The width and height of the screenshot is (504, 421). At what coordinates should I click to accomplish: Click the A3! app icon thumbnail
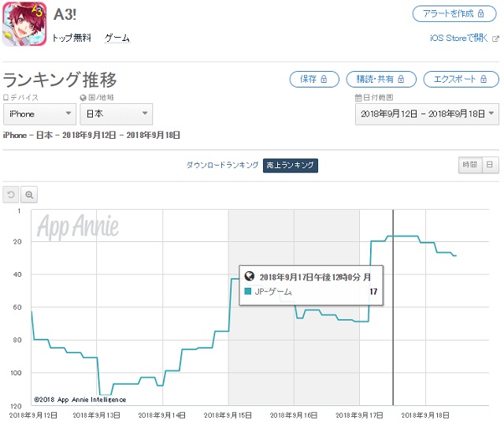[24, 24]
